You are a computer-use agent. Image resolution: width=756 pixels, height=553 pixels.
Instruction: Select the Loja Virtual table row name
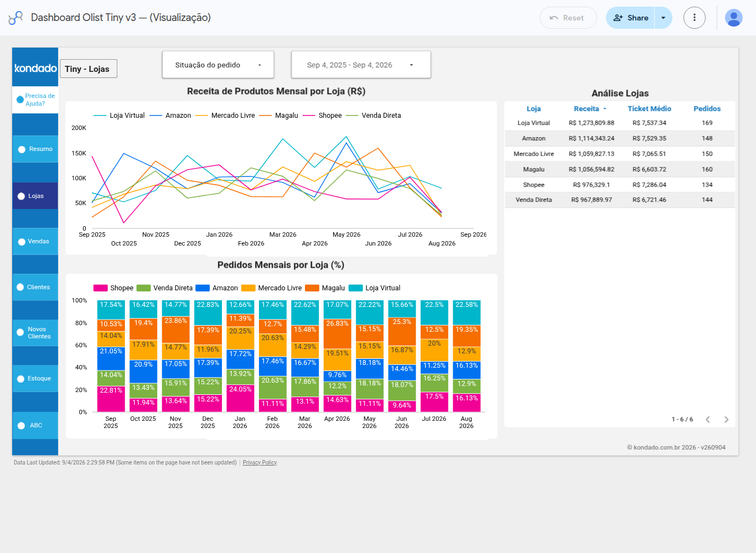pyautogui.click(x=534, y=123)
